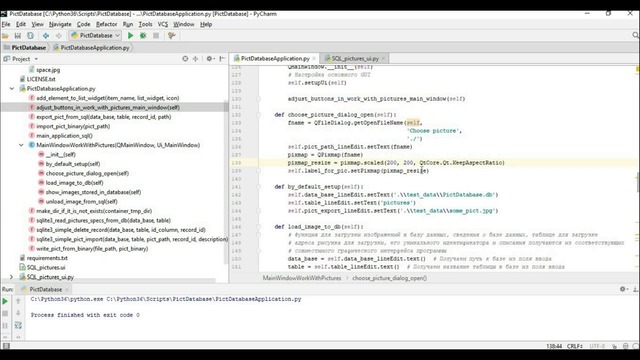Click PictDatabaseApplication.py breadcrumb in navigation bar
Screen dimensions: 640x360
[x=91, y=48]
